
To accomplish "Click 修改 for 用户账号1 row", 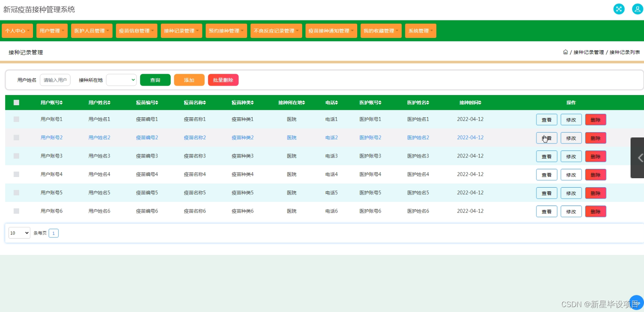I will pyautogui.click(x=571, y=119).
